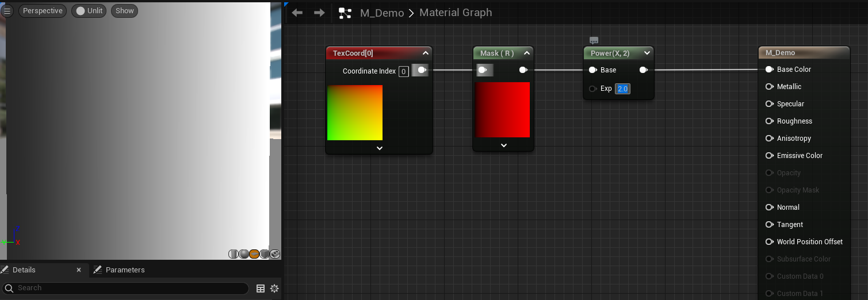This screenshot has width=868, height=300.
Task: Click the forward navigation arrow
Action: (x=319, y=13)
